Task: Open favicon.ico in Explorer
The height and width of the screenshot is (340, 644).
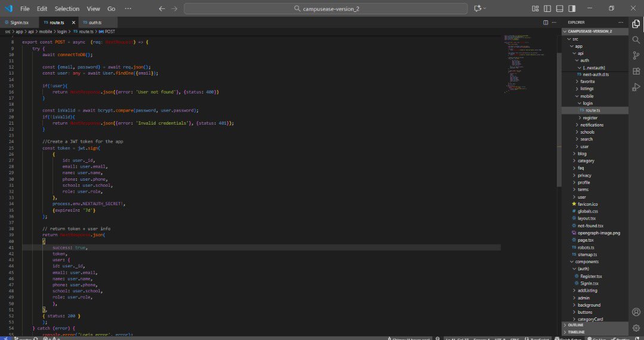Action: point(595,204)
